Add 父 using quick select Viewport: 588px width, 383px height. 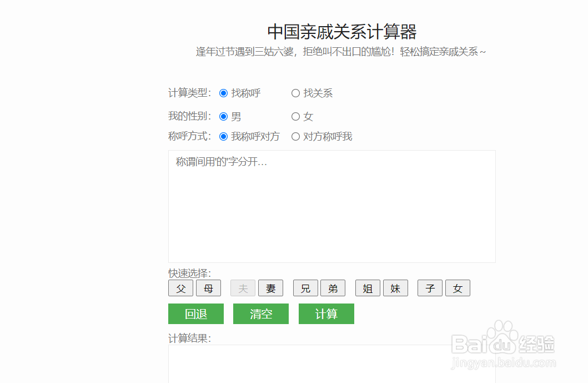180,288
